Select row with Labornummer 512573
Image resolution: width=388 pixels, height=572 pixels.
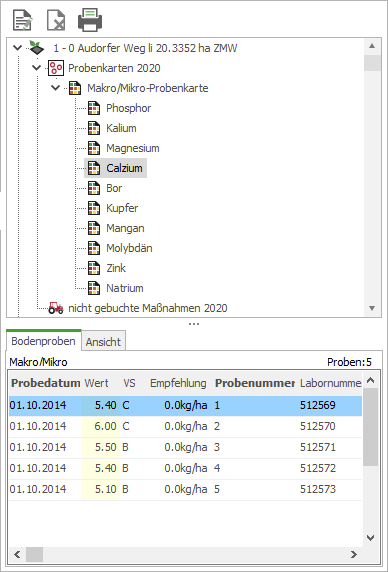click(x=186, y=489)
